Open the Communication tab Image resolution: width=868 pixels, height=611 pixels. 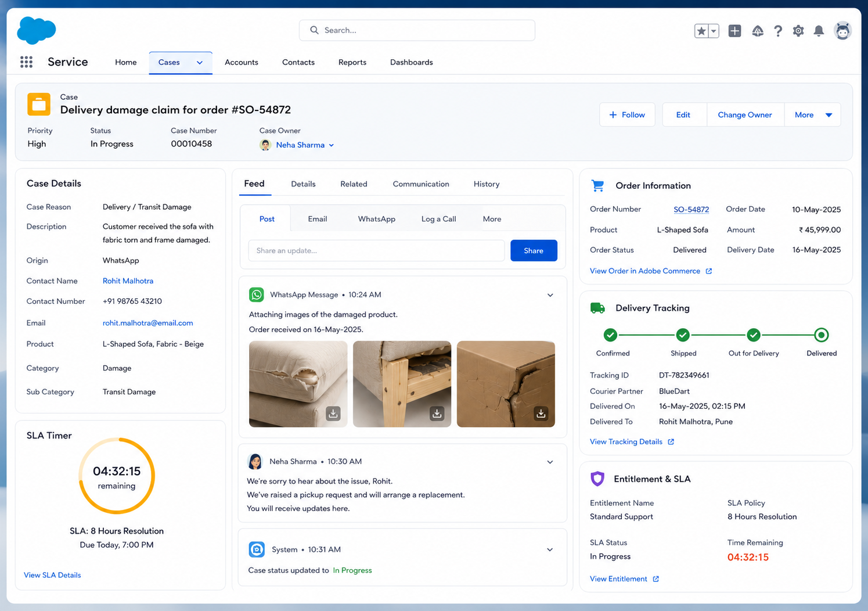421,184
